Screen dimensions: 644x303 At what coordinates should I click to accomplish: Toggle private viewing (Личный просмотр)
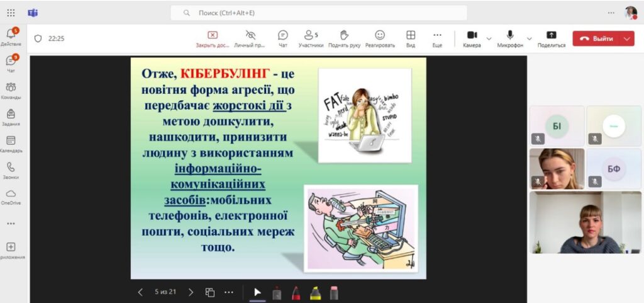(250, 38)
